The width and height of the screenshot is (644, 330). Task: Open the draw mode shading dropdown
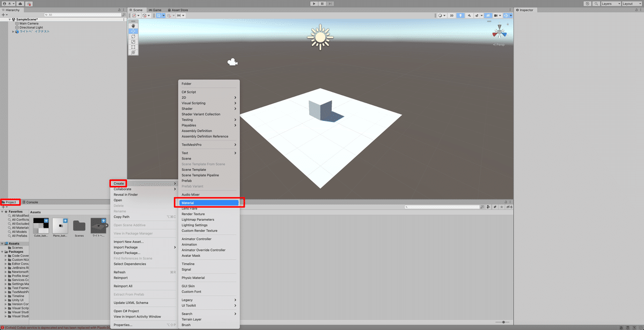click(442, 16)
